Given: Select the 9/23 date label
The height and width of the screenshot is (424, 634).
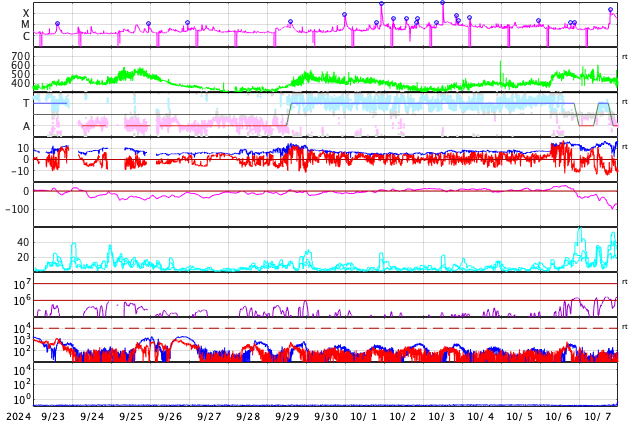Looking at the screenshot, I should [x=53, y=417].
